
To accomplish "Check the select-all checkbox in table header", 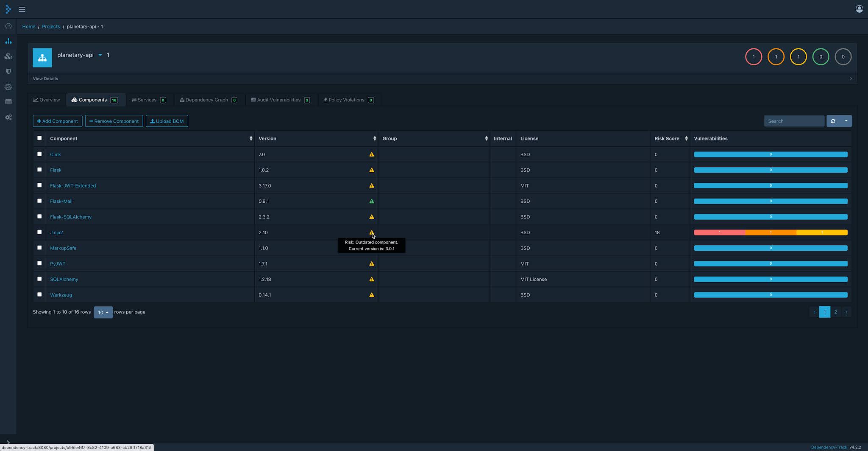I will point(39,138).
